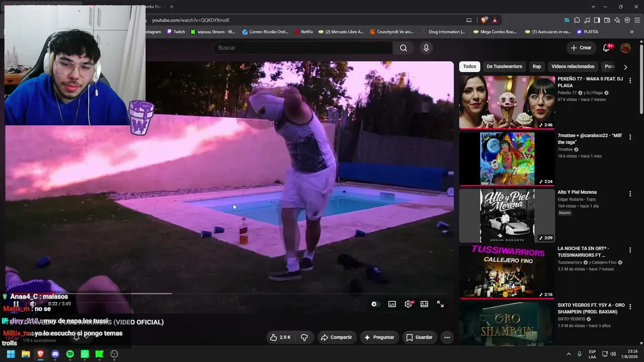Image resolution: width=644 pixels, height=362 pixels.
Task: Click the Compartir button
Action: point(336,337)
